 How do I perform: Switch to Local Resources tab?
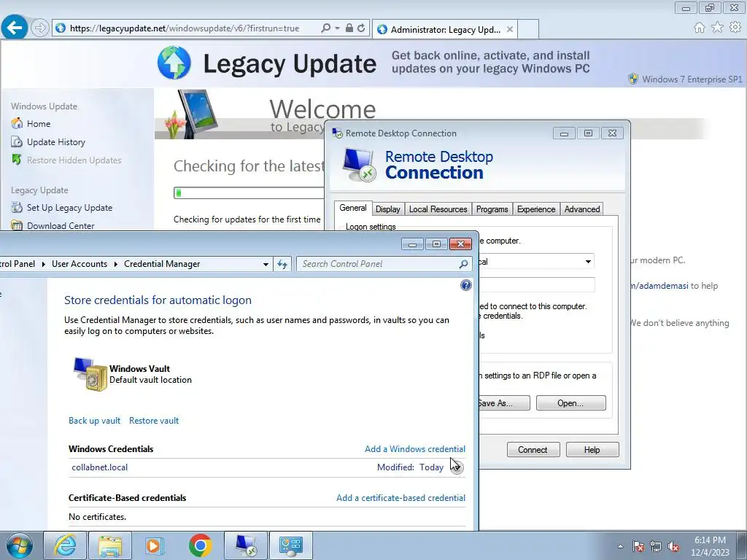(x=438, y=209)
